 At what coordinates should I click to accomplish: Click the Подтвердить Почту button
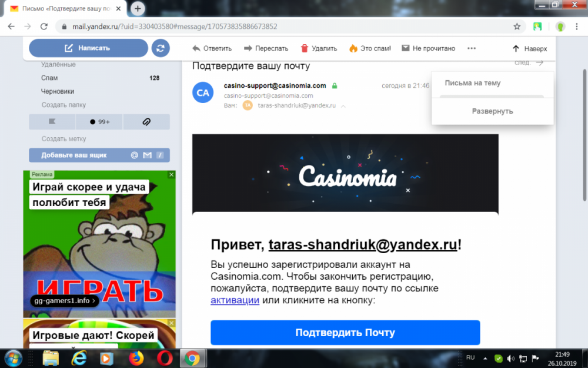point(345,333)
